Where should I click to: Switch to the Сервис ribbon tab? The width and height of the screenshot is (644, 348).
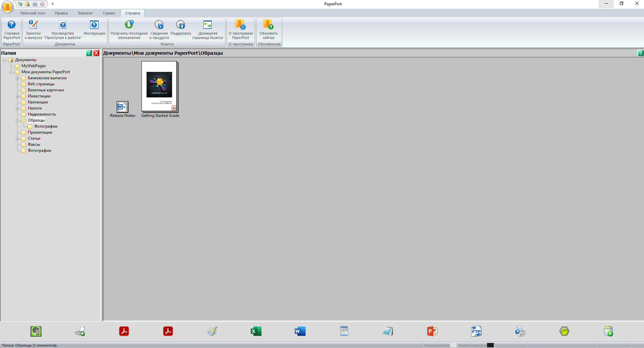(x=109, y=13)
